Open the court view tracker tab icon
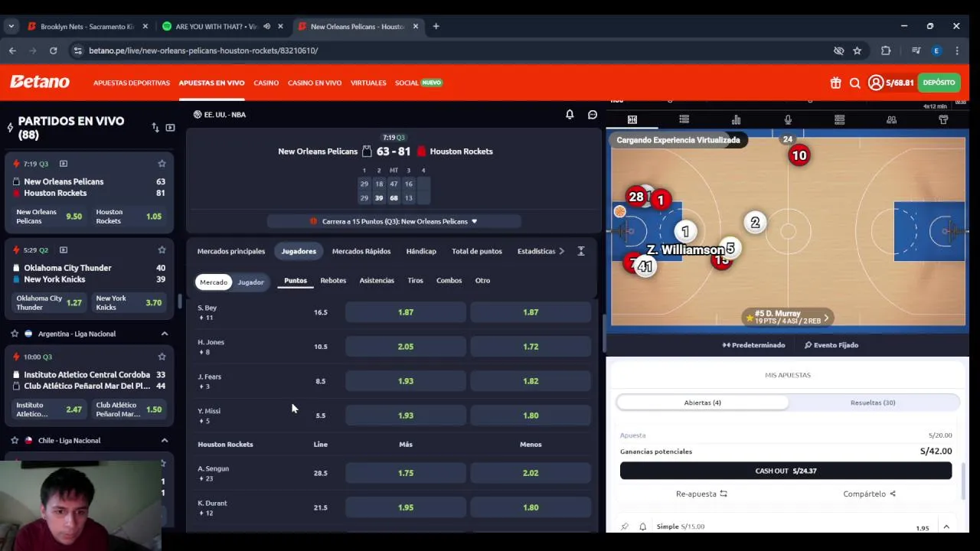 tap(632, 119)
